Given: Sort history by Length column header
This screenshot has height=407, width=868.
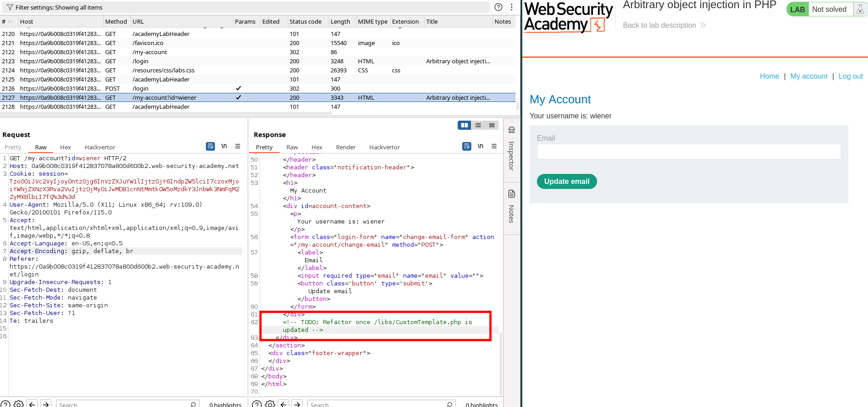Looking at the screenshot, I should click(x=342, y=21).
